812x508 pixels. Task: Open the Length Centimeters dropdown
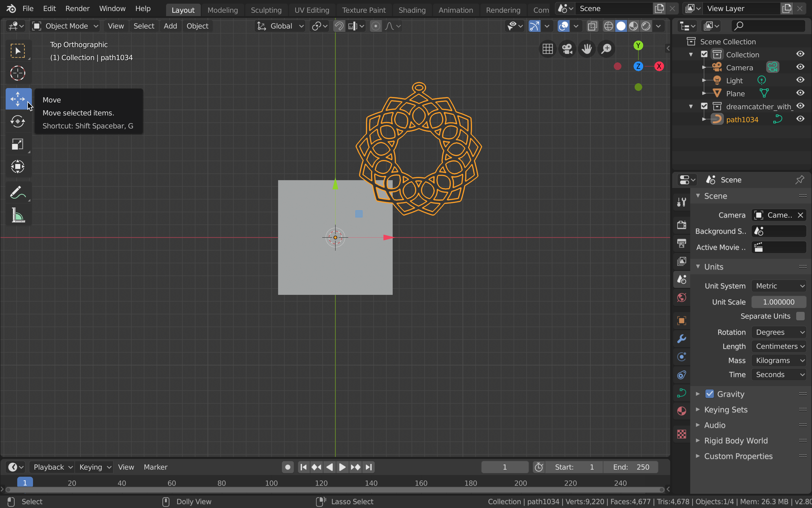click(x=779, y=346)
